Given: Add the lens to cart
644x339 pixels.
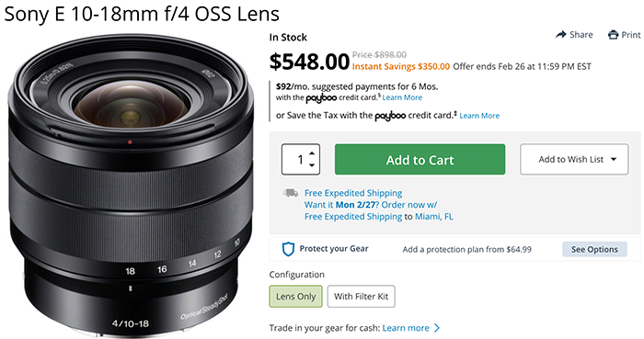Looking at the screenshot, I should (420, 160).
